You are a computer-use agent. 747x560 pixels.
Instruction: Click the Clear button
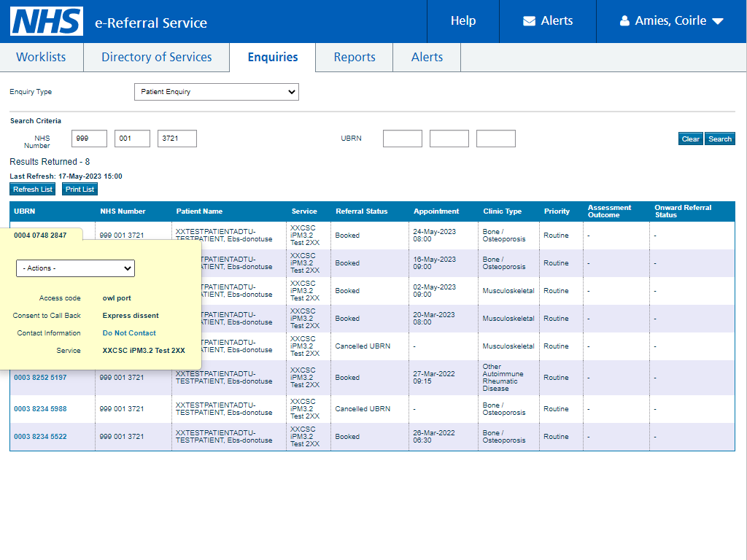[x=690, y=139]
